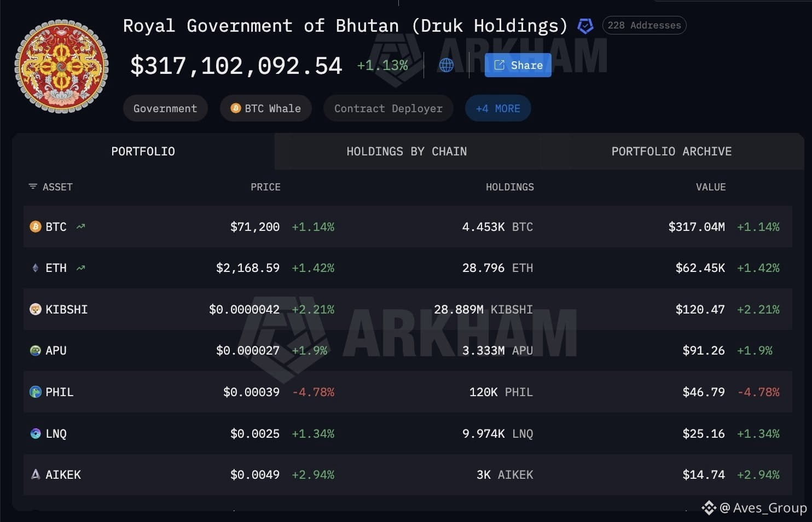
Task: Click the Ethereum coin icon
Action: click(x=36, y=268)
